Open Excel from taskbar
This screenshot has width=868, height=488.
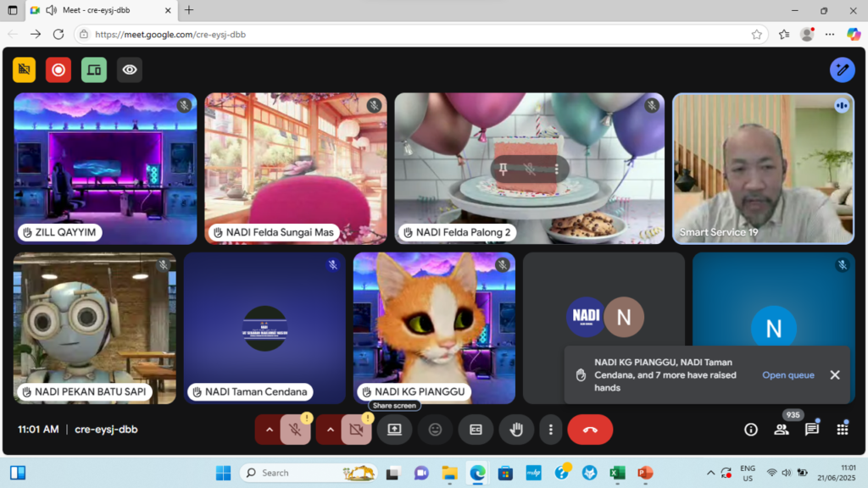(x=617, y=473)
